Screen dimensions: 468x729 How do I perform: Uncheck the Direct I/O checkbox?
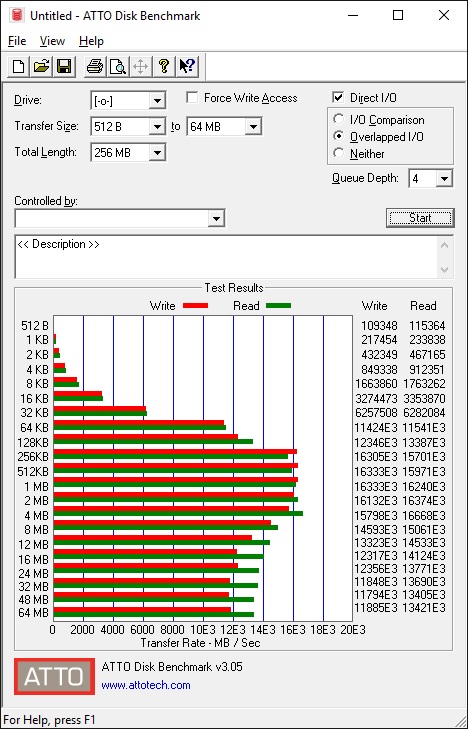click(338, 98)
